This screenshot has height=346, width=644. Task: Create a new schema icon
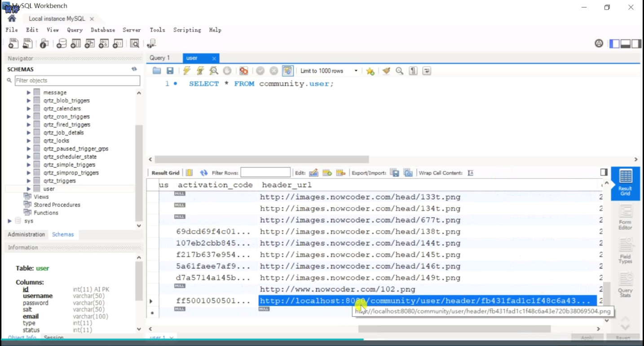pyautogui.click(x=62, y=43)
